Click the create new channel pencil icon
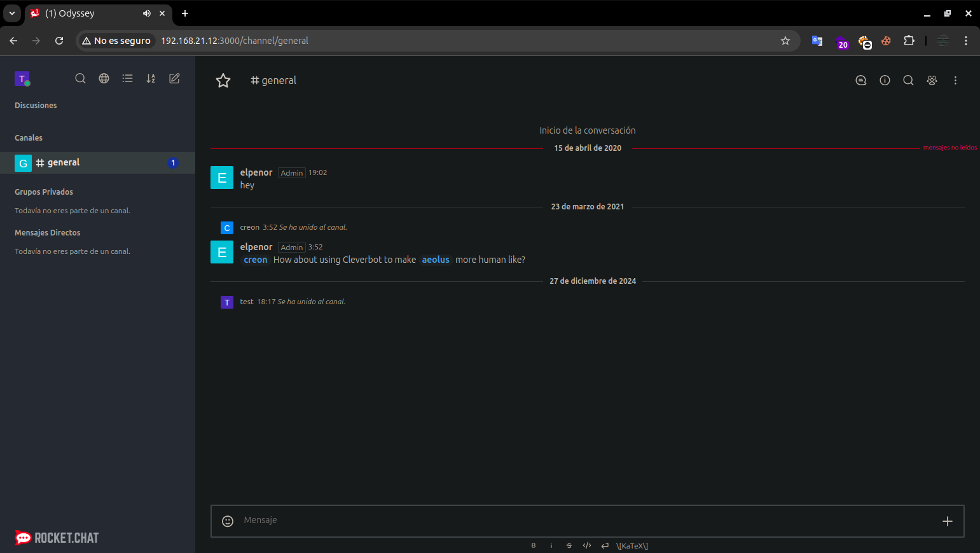 click(x=174, y=78)
